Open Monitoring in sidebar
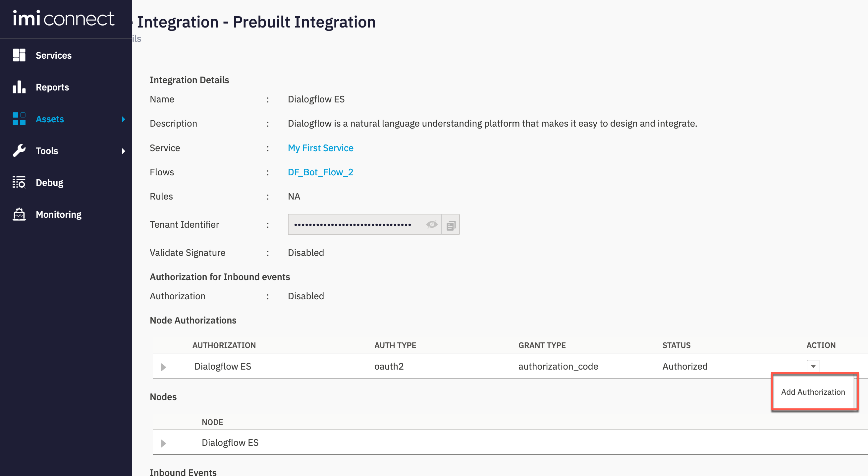 59,214
